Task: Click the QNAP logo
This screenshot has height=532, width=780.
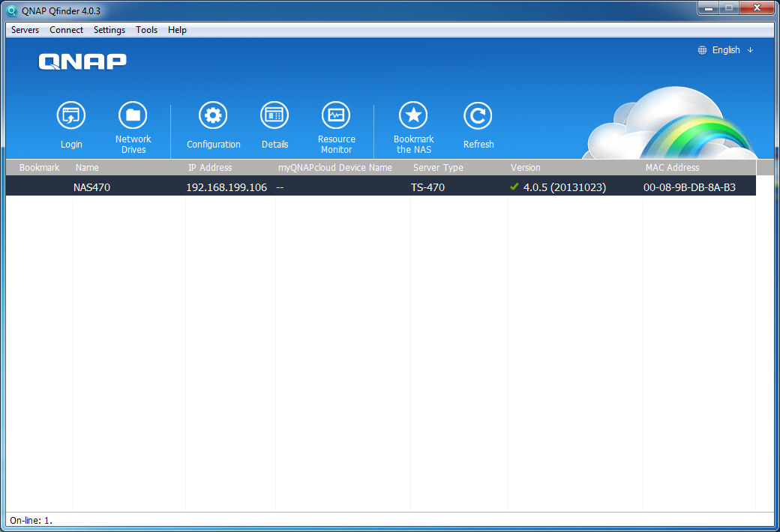Action: coord(82,61)
